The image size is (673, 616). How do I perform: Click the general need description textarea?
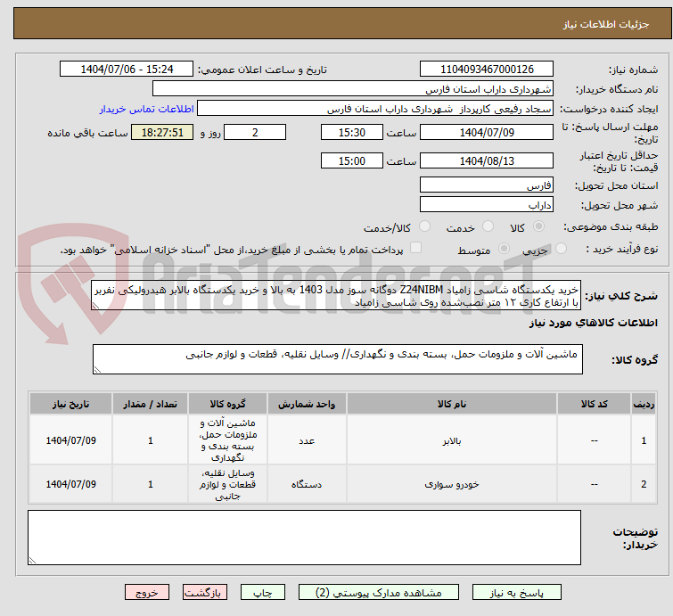[x=336, y=296]
